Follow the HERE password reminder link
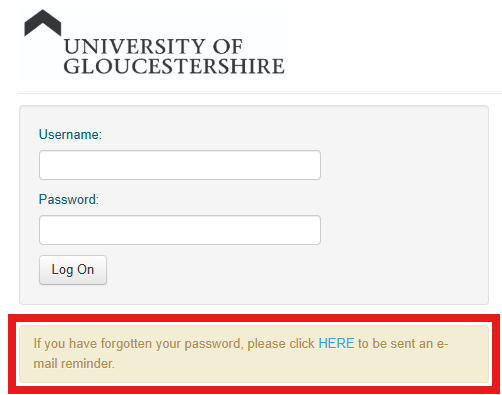This screenshot has height=395, width=502. (x=336, y=343)
